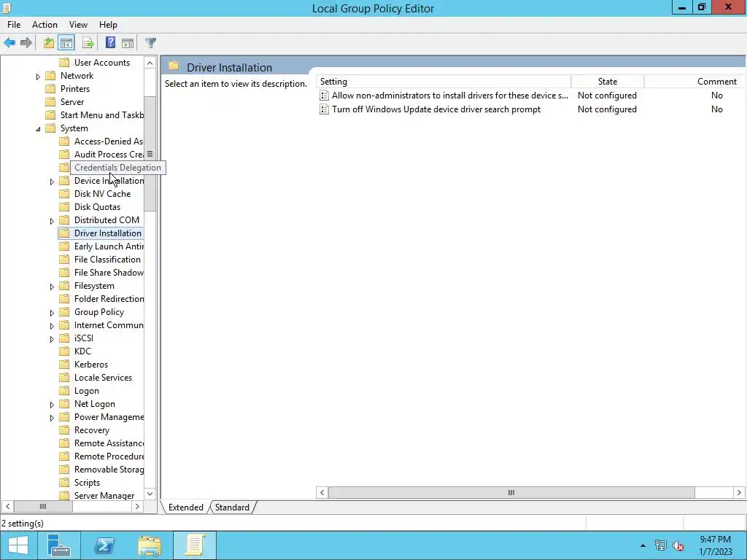Open the Help menu
The height and width of the screenshot is (560, 747).
tap(108, 25)
